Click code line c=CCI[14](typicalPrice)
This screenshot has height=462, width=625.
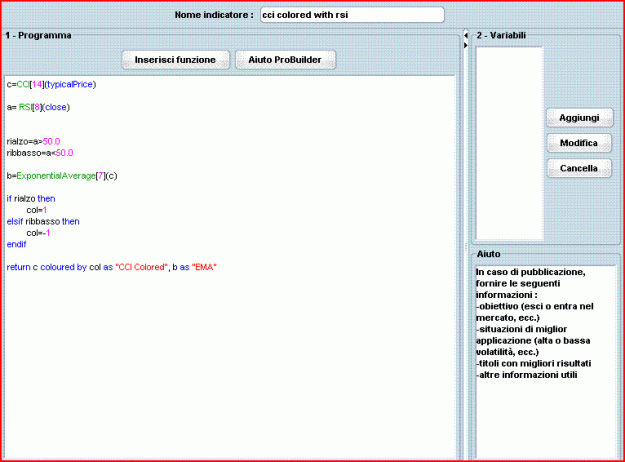pyautogui.click(x=51, y=85)
